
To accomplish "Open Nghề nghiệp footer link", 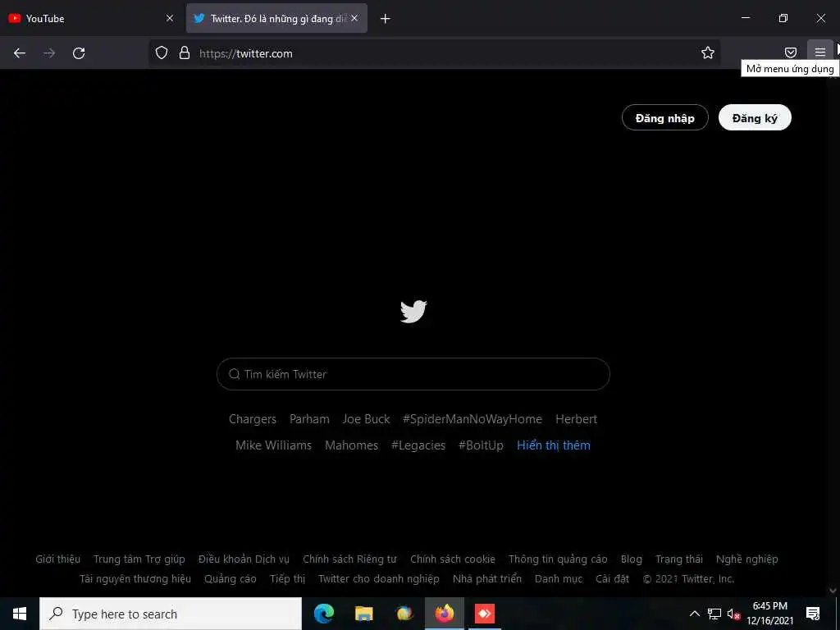I will 746,559.
